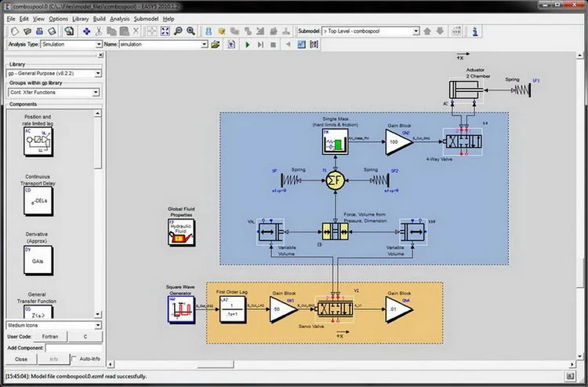
Task: Click the horizontal canvas scrollbar thumb
Action: [x=216, y=364]
